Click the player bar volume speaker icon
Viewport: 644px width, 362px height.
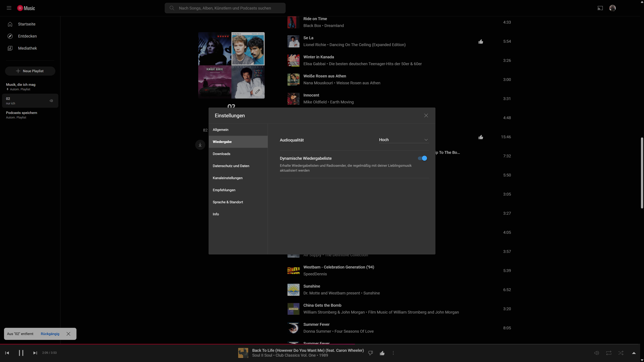click(597, 353)
